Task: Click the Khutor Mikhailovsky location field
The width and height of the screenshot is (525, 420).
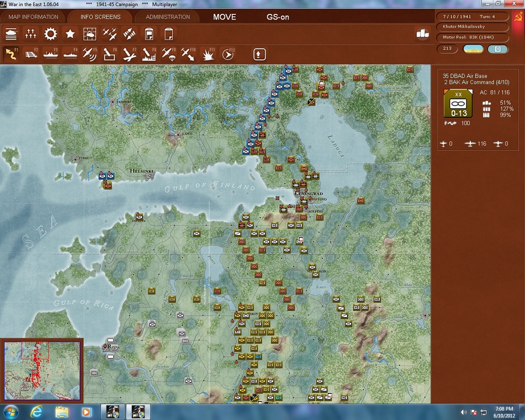Action: [472, 27]
